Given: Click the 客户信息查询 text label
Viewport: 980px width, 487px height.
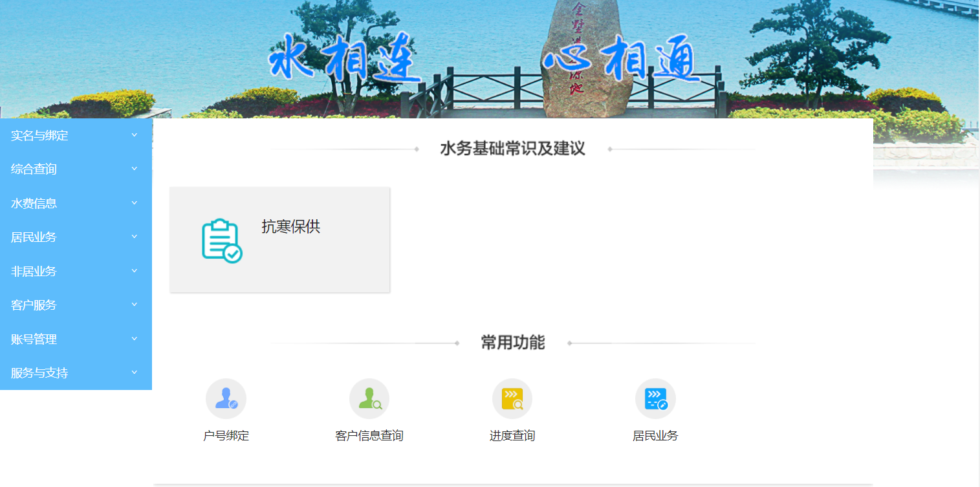Looking at the screenshot, I should click(369, 436).
